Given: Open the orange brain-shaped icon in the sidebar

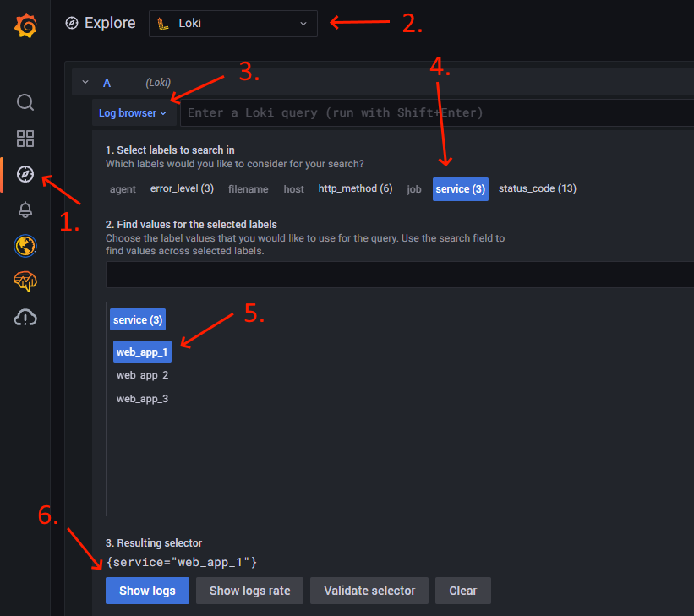Looking at the screenshot, I should click(25, 281).
